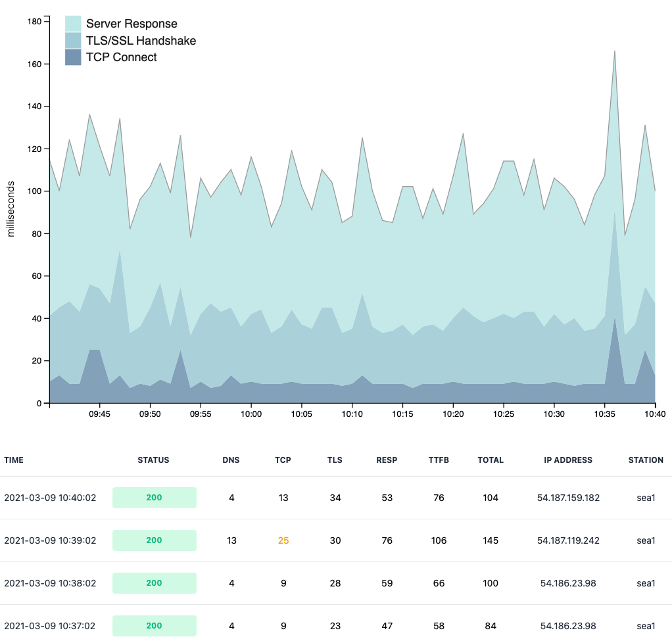Click RESP value 53 in 10:40:02 row
672x643 pixels.
(387, 498)
